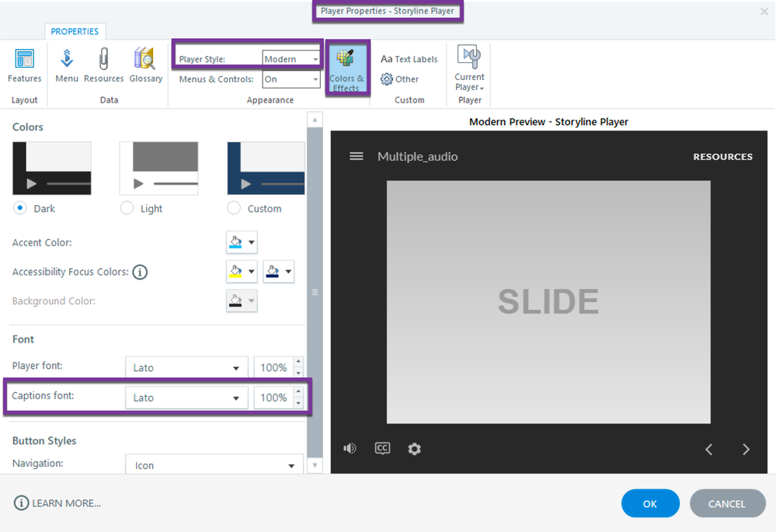Click the scroll up arrow of options panel
The height and width of the screenshot is (532, 776).
315,120
